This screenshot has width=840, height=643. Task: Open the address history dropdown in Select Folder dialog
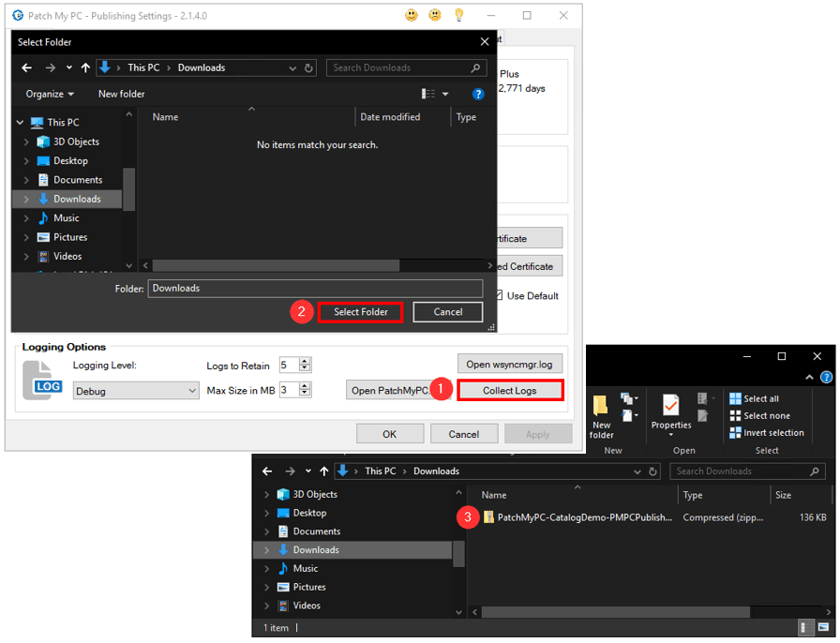pyautogui.click(x=292, y=68)
